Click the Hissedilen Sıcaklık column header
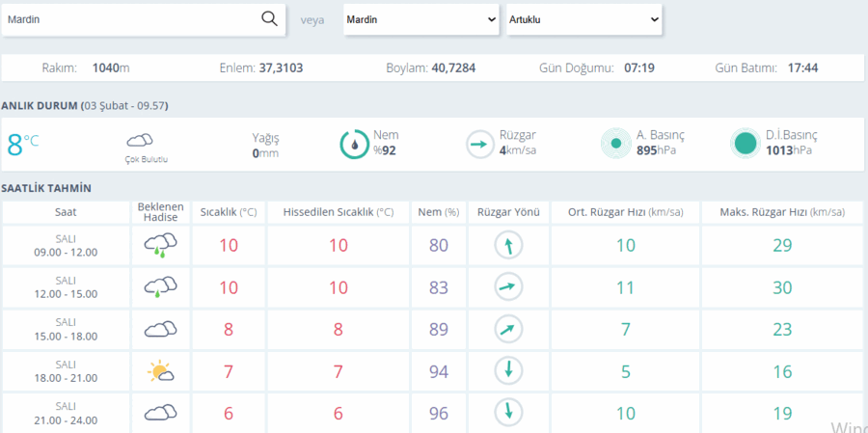 point(339,212)
